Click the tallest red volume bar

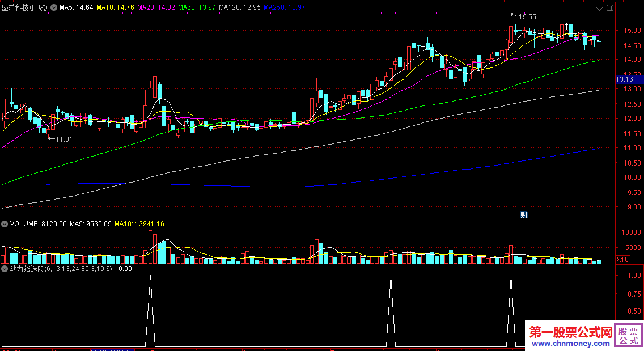[x=150, y=247]
